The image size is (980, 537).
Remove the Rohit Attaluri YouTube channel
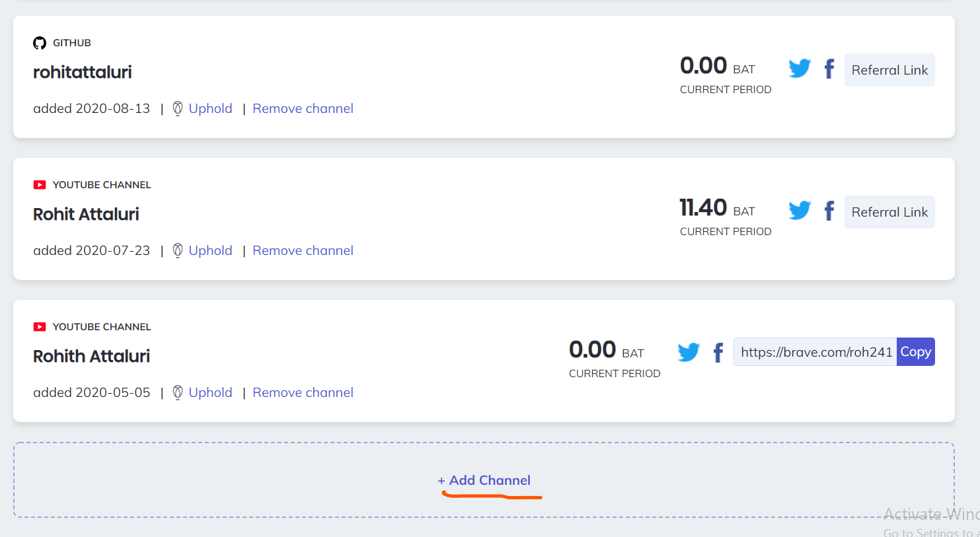[303, 250]
